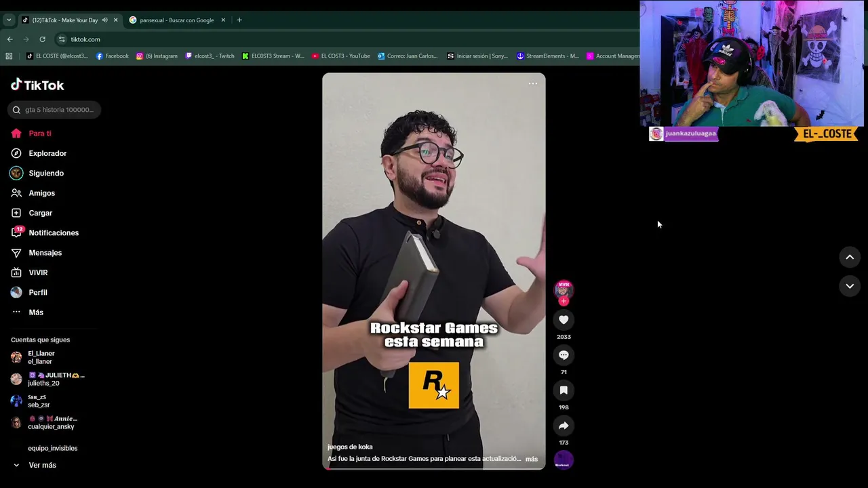868x488 pixels.
Task: Go to the Siguiendo feed
Action: tap(37, 174)
